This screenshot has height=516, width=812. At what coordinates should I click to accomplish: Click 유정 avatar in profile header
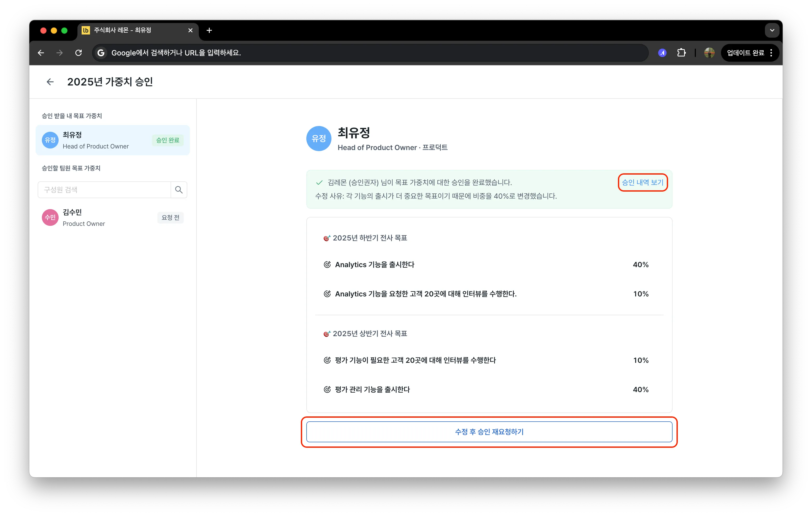319,139
